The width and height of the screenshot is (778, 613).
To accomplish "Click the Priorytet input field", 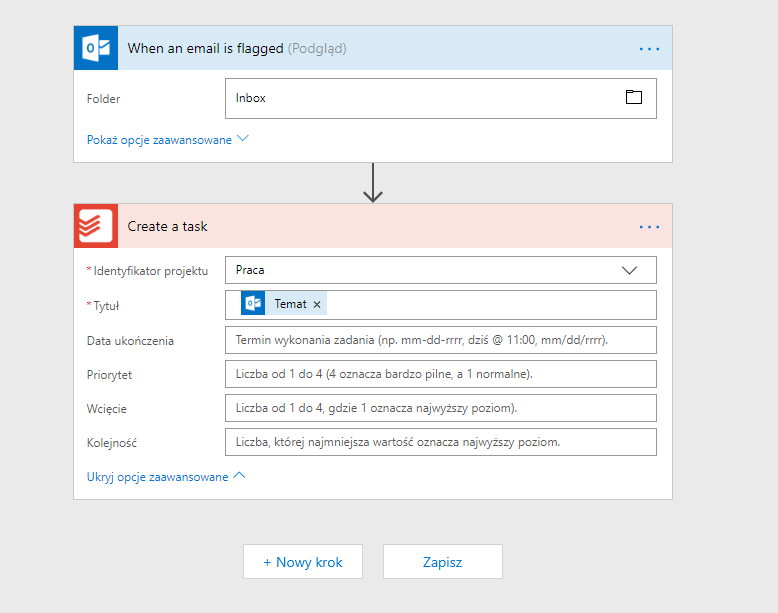I will [441, 374].
